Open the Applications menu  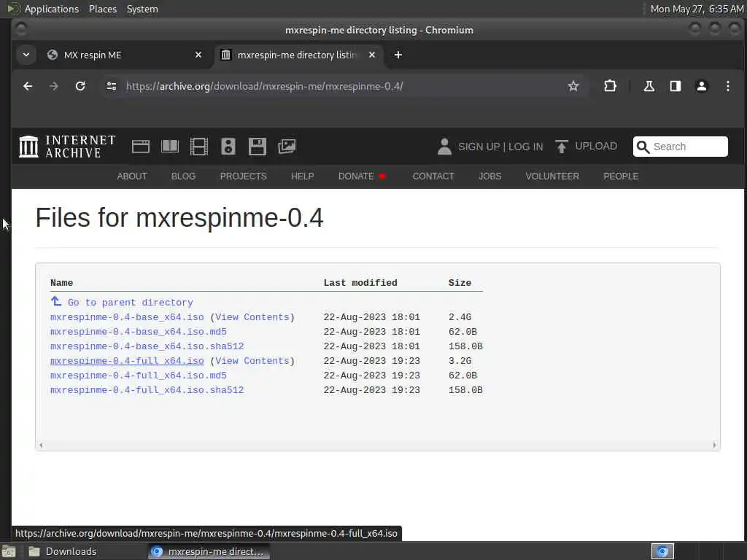(52, 9)
